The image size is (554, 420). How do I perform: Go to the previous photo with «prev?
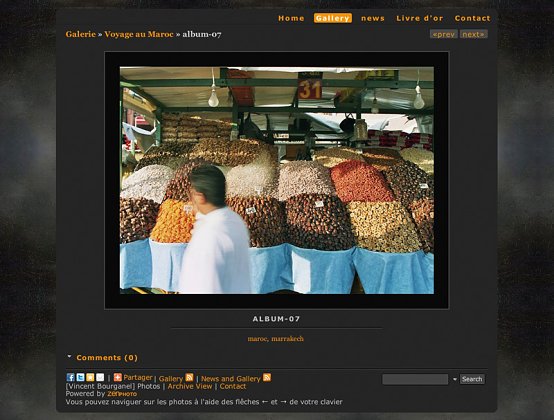coord(443,34)
